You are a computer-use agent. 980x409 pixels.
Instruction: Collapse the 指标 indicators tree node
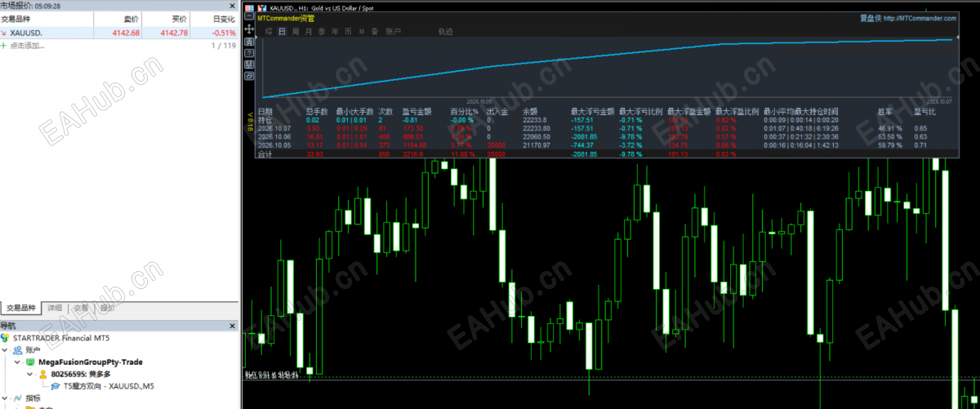tap(6, 398)
